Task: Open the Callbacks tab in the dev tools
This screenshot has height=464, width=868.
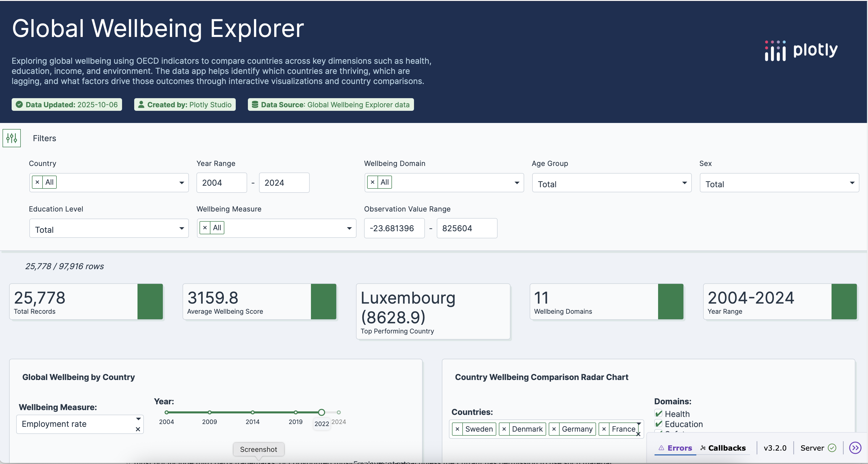Action: point(723,448)
